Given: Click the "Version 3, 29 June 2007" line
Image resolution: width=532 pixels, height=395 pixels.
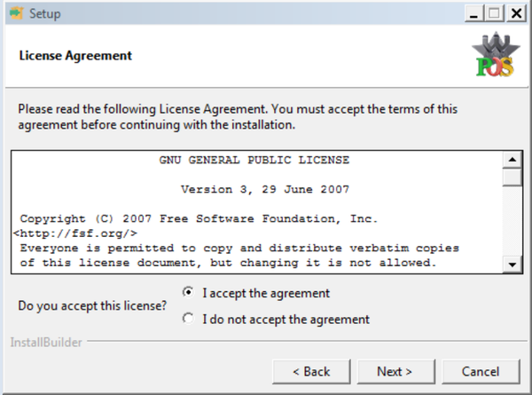Looking at the screenshot, I should (264, 189).
